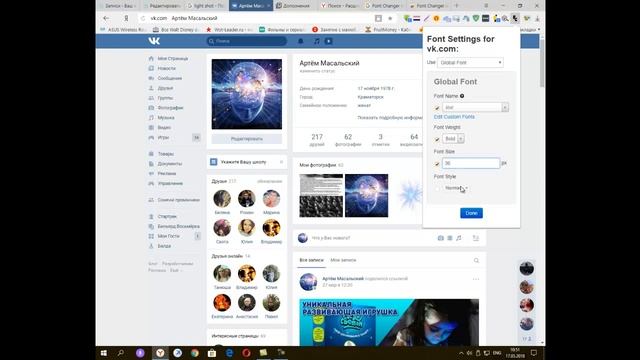Open 217 друзей counter
This screenshot has width=640, height=360.
click(x=317, y=140)
